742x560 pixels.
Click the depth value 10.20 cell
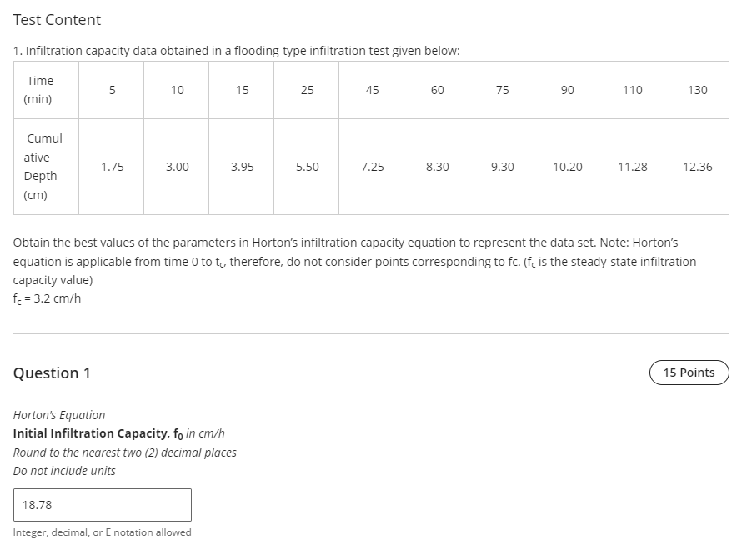567,166
